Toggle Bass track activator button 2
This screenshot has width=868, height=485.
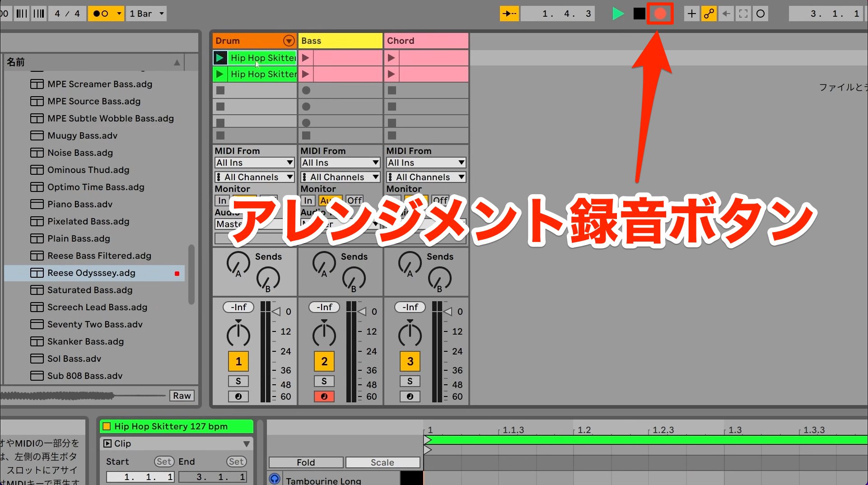pyautogui.click(x=324, y=361)
